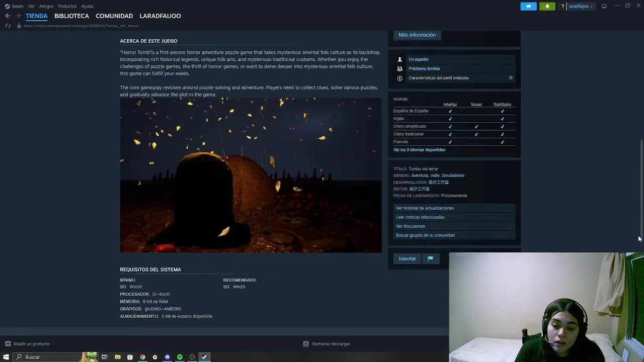Go forward with the right arrow
The width and height of the screenshot is (644, 362).
coord(18,16)
